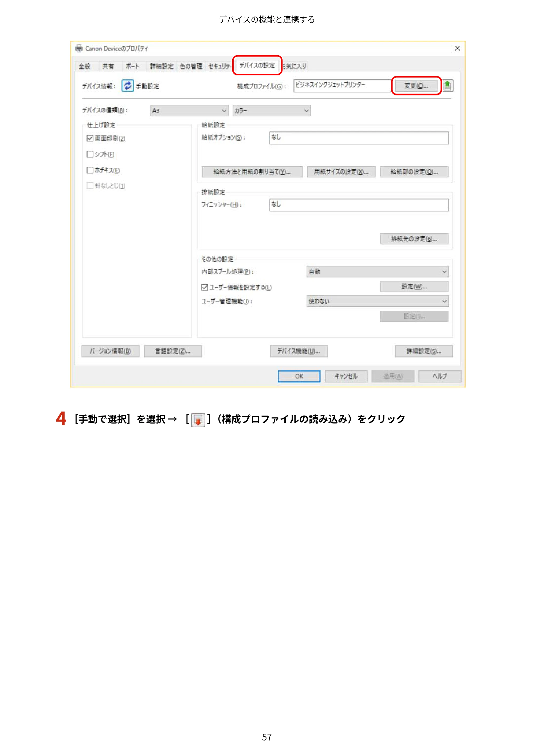
Task: Click the green export configuration profile icon
Action: click(x=447, y=86)
